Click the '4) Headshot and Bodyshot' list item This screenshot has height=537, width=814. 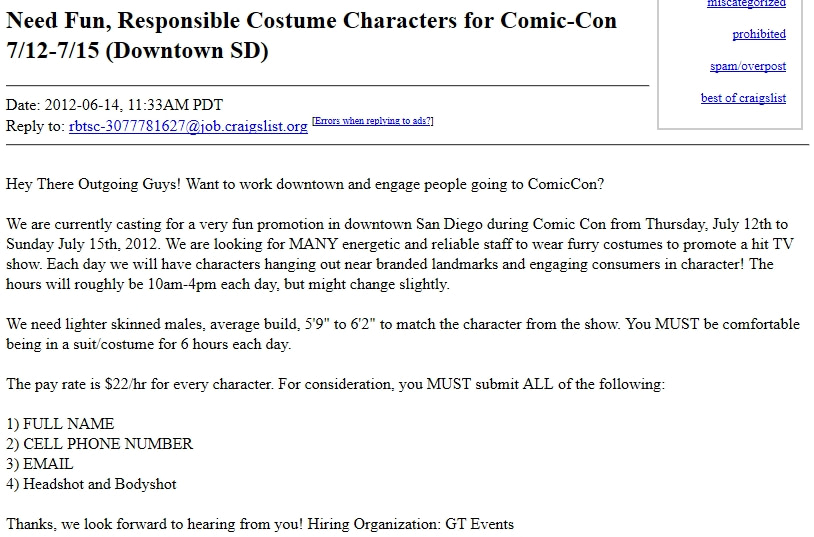coord(91,484)
